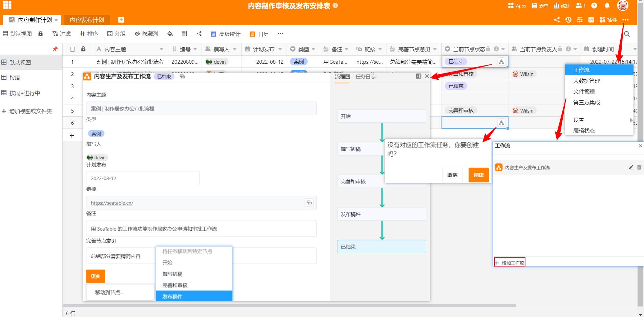
Task: Open the notifications bell
Action: click(x=607, y=6)
